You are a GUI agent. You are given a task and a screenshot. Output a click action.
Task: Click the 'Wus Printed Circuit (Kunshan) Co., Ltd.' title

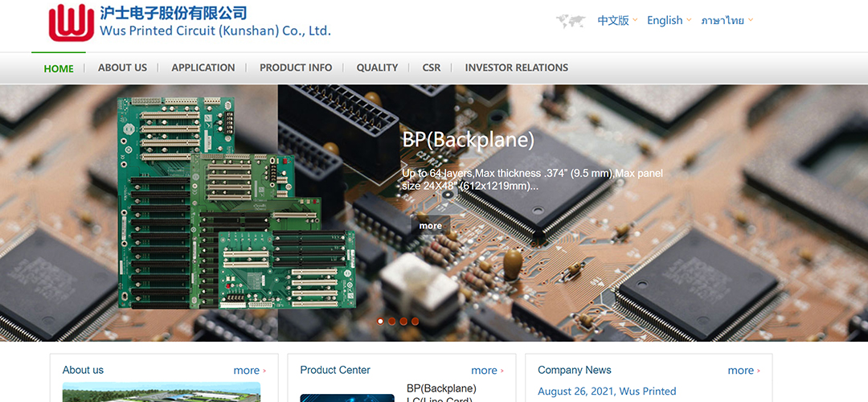[215, 31]
